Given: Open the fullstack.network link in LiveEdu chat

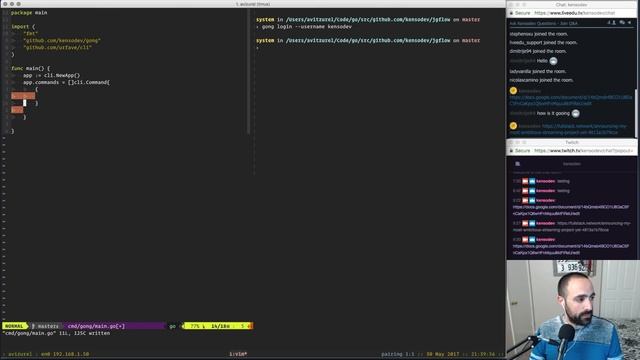Looking at the screenshot, I should point(568,129).
